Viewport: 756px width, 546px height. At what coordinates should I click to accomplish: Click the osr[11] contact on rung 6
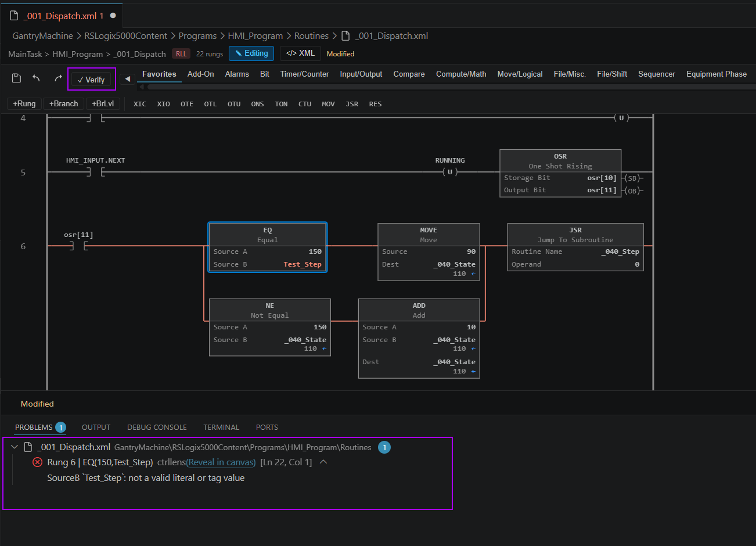point(78,246)
